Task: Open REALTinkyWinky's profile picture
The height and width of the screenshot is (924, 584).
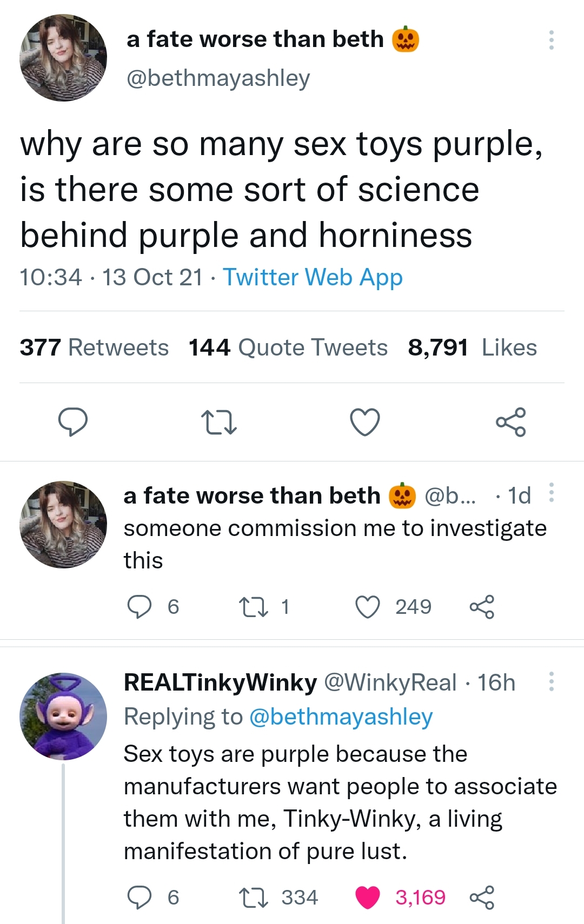Action: [x=63, y=716]
